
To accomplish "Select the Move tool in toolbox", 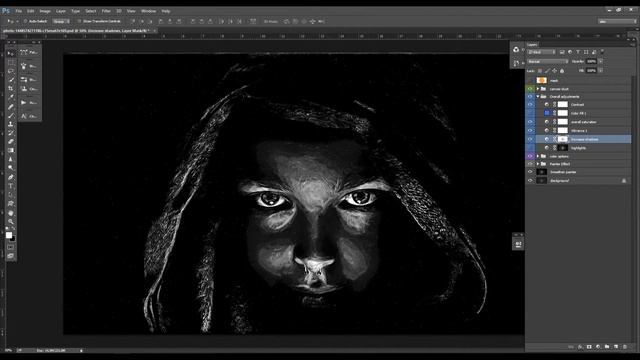I will [x=11, y=53].
